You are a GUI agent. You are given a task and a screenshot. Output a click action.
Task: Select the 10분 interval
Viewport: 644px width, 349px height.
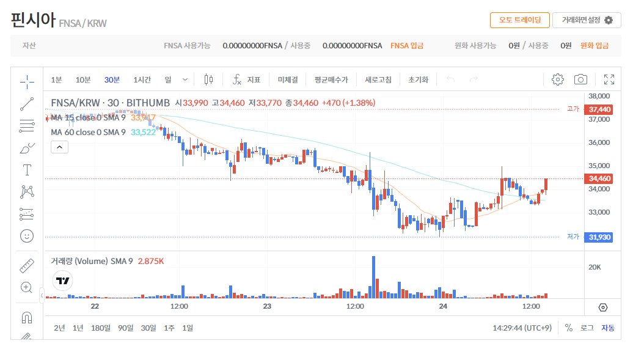(83, 79)
